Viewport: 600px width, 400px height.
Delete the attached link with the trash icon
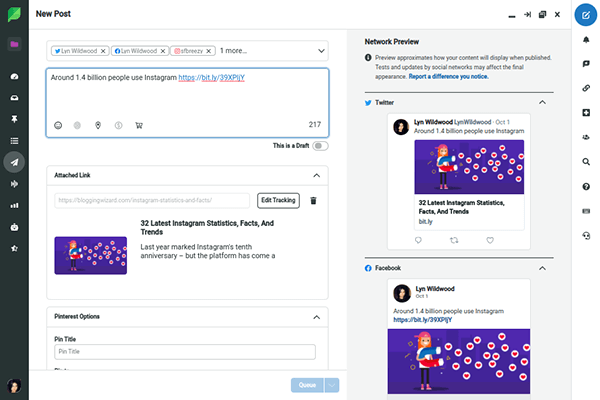point(313,200)
